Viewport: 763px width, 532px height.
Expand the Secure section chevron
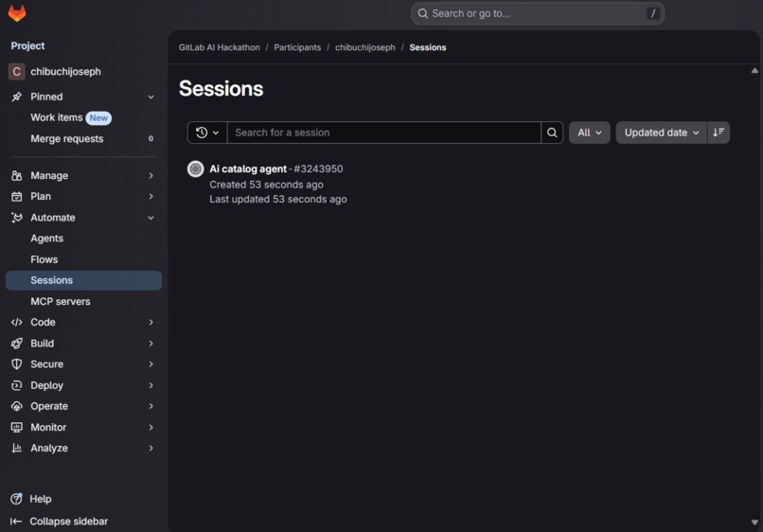coord(151,364)
